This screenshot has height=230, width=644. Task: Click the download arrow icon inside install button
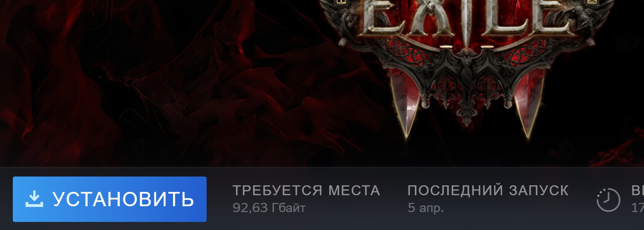(34, 199)
